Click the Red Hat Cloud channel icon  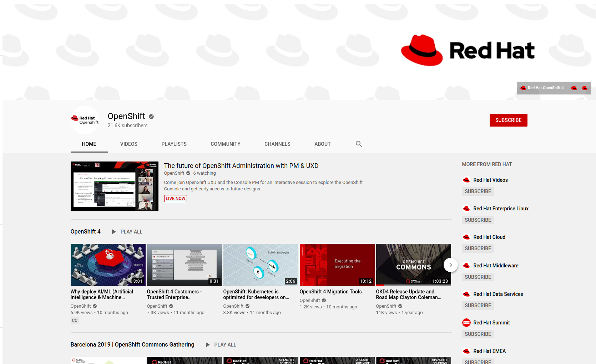pos(466,237)
